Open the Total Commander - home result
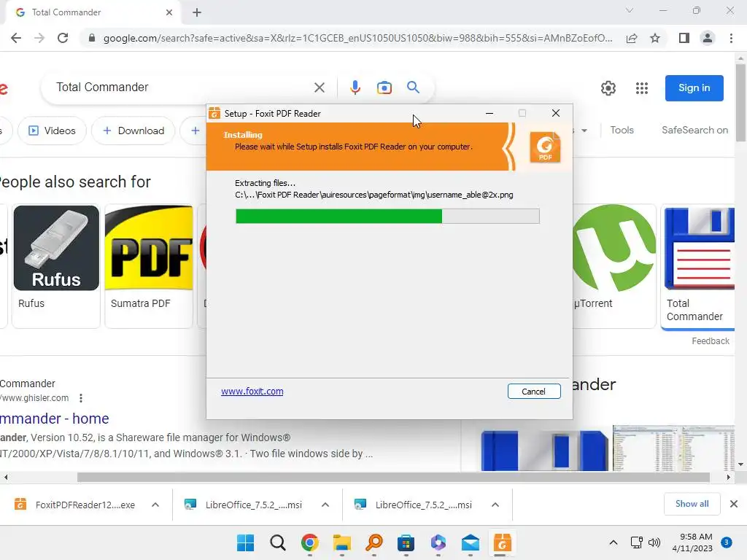The width and height of the screenshot is (747, 560). [x=54, y=418]
